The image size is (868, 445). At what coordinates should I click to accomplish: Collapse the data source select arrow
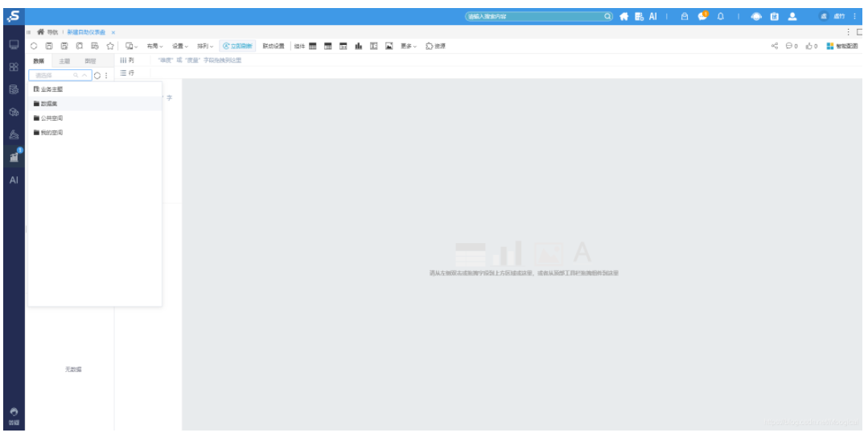point(84,76)
